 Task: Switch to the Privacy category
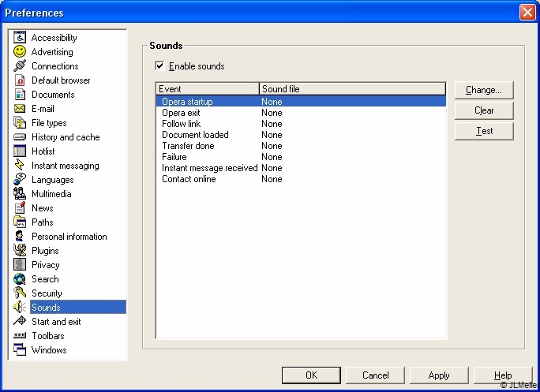pos(46,265)
